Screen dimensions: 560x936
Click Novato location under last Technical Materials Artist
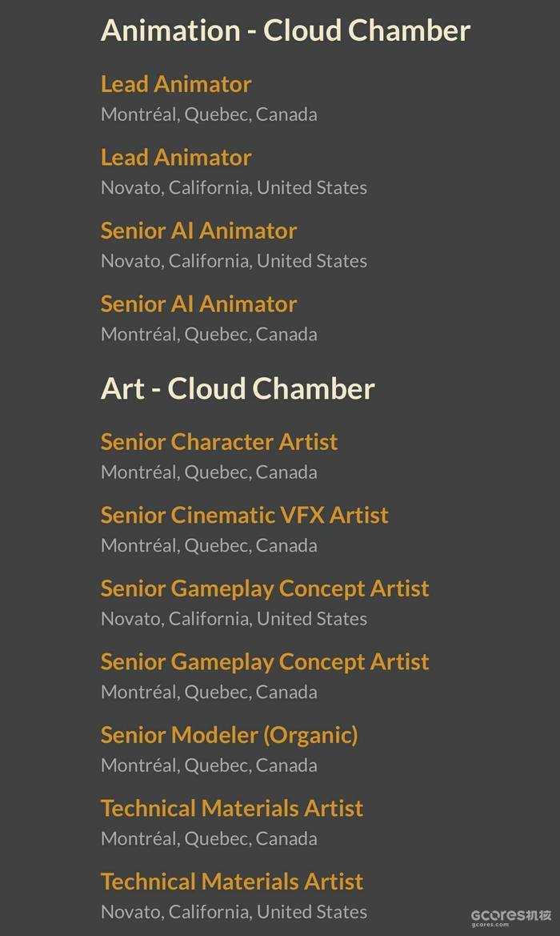point(234,911)
